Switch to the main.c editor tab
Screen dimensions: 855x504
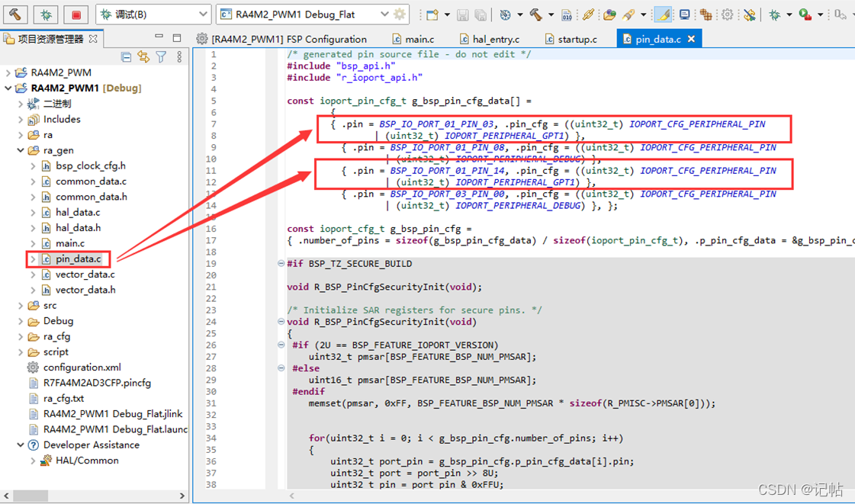(413, 39)
